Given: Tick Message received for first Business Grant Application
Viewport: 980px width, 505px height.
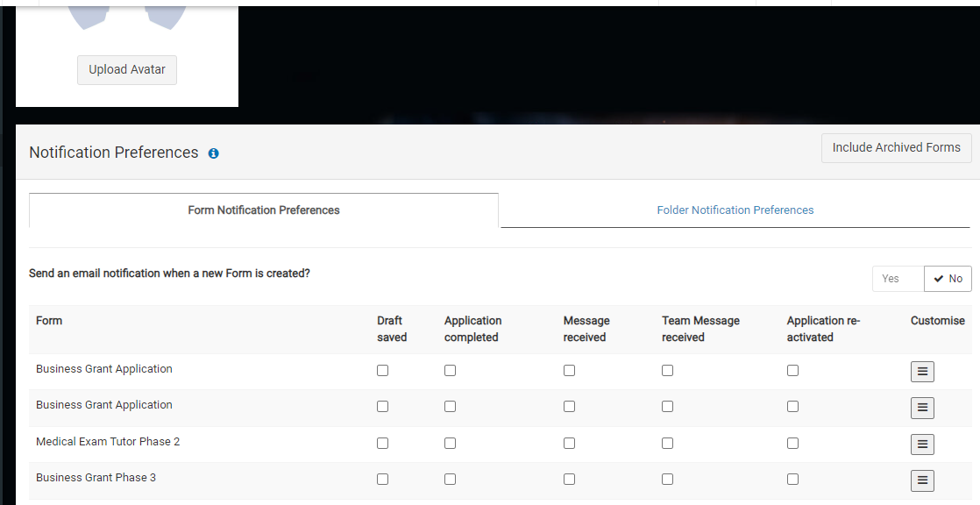Looking at the screenshot, I should [x=569, y=371].
